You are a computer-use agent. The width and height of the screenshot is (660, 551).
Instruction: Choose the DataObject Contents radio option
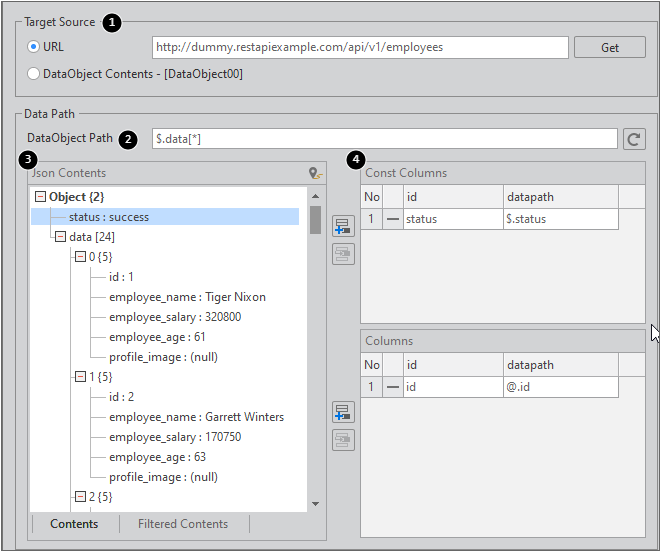pos(34,73)
